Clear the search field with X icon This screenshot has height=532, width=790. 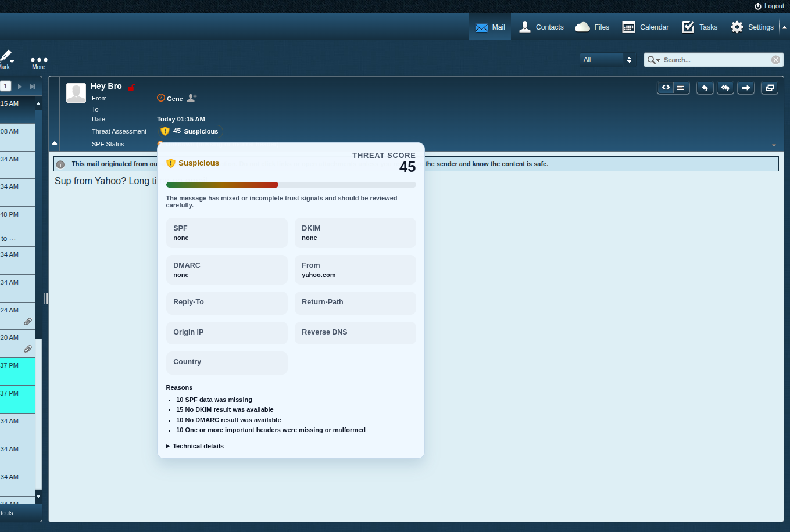[x=775, y=60]
